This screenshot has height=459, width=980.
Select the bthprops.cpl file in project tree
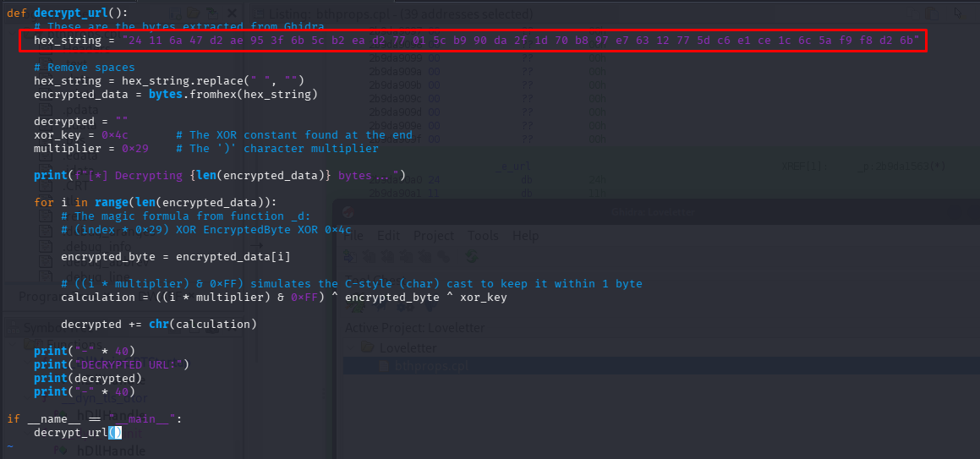(428, 366)
